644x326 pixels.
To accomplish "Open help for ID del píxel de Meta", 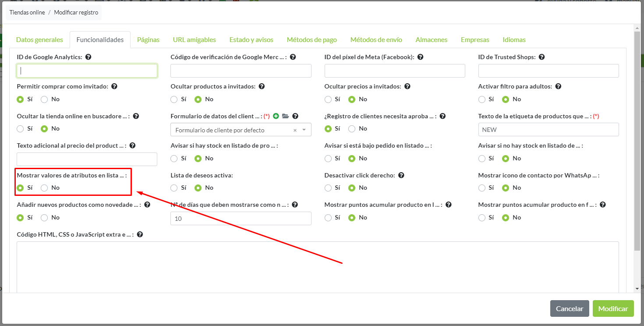I will (420, 57).
